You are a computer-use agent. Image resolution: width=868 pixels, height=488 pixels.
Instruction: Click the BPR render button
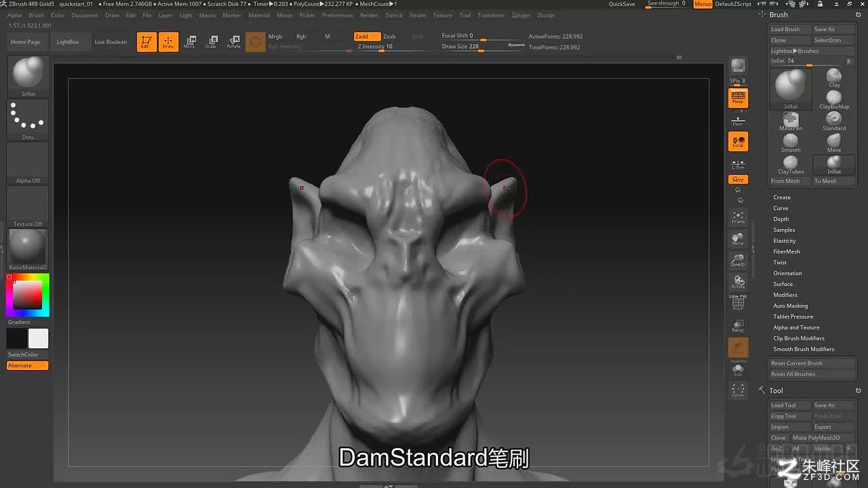[738, 66]
